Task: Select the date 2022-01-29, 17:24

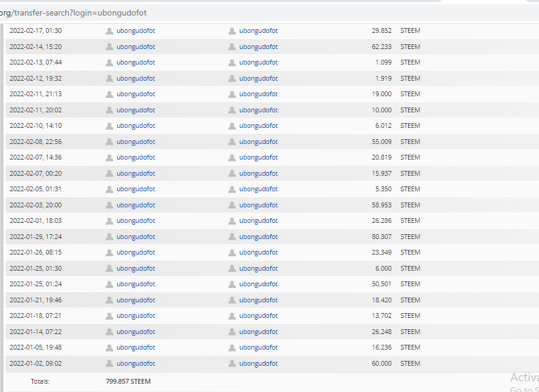Action: [36, 237]
